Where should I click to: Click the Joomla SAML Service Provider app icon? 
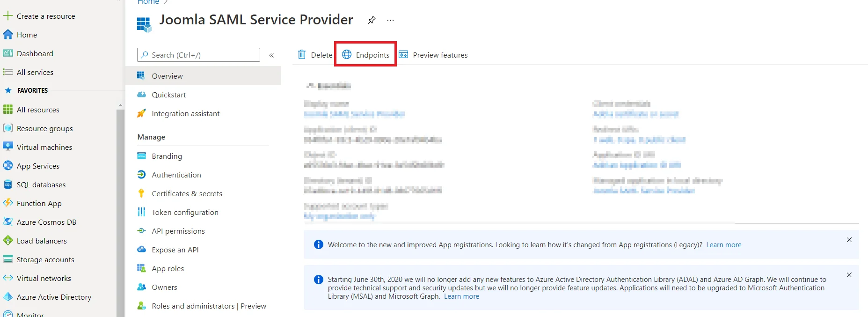pos(144,24)
